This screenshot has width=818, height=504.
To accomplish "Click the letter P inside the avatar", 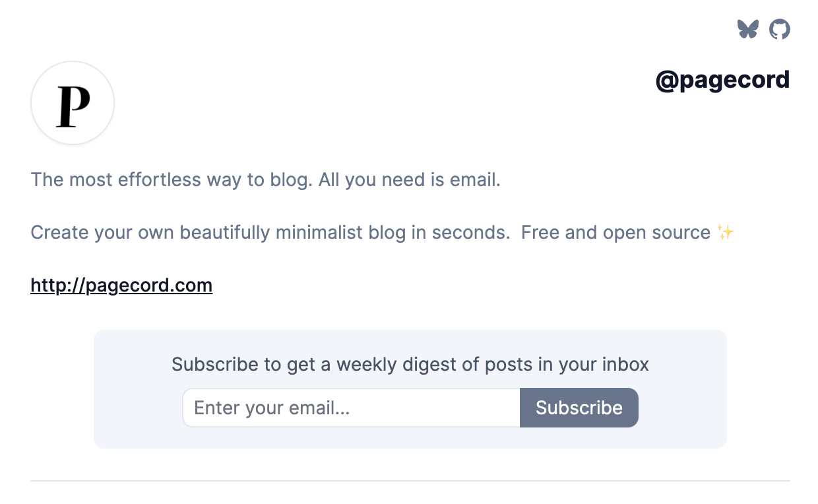I will [73, 106].
